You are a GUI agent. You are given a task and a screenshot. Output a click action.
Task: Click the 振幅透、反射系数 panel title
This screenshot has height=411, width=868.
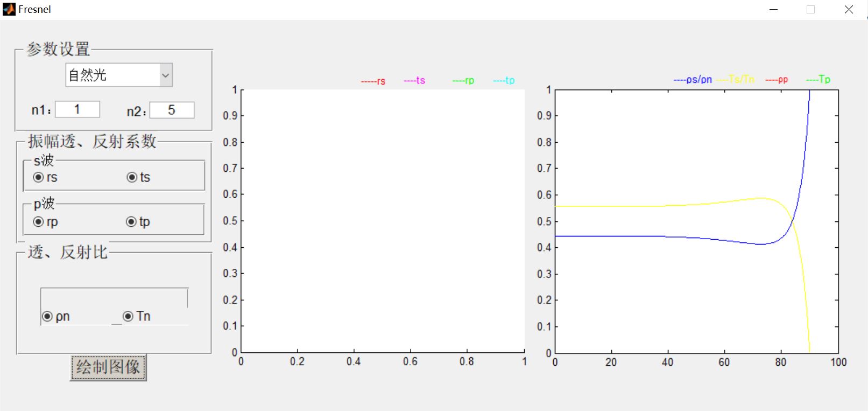(92, 141)
